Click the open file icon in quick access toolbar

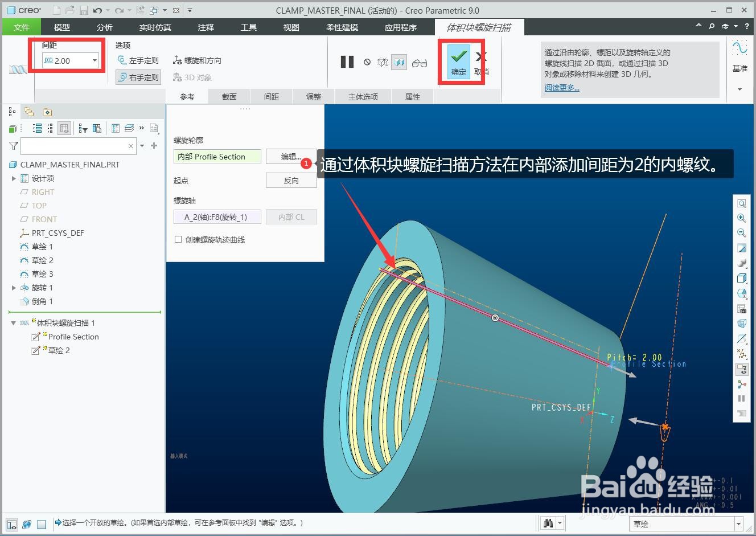point(69,10)
